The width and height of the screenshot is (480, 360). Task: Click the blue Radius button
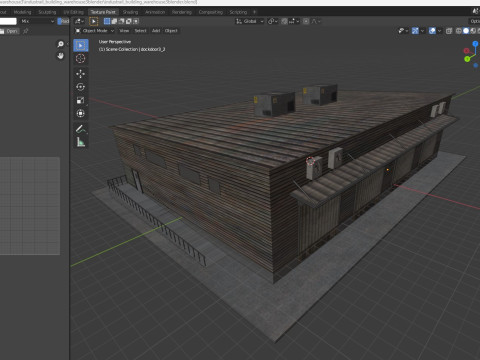coord(63,21)
